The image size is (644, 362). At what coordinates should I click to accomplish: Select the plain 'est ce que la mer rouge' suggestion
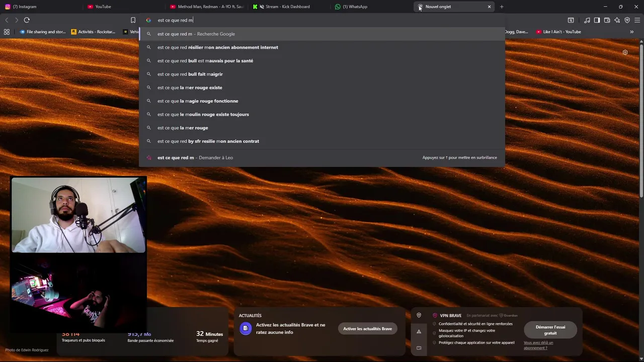(322, 128)
